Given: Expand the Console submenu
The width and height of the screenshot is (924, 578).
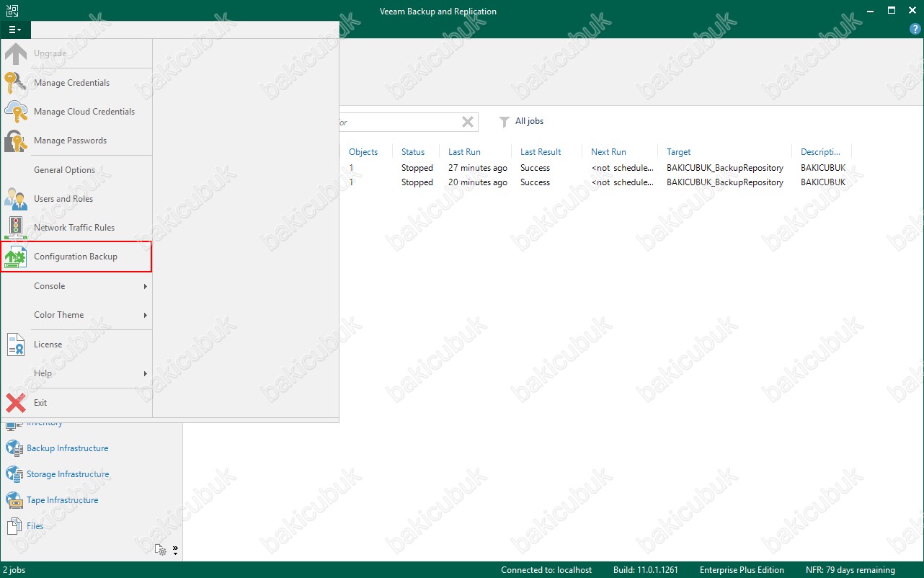Looking at the screenshot, I should 76,286.
